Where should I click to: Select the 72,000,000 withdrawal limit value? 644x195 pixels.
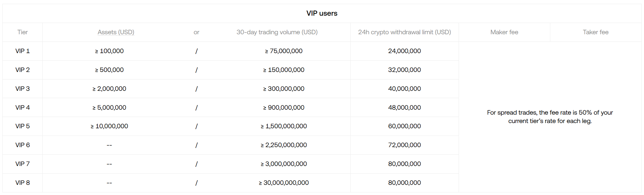pyautogui.click(x=404, y=145)
